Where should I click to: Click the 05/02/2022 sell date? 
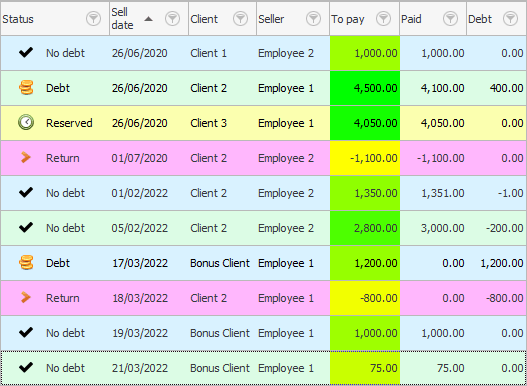[139, 228]
